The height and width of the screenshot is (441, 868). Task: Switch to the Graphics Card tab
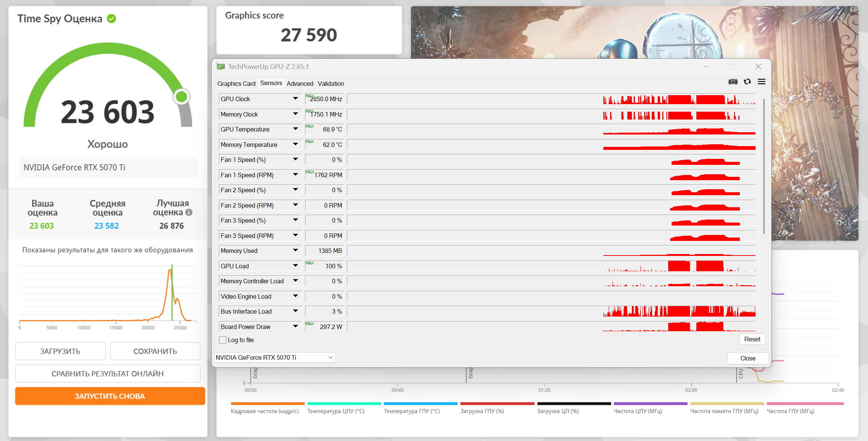tap(236, 84)
